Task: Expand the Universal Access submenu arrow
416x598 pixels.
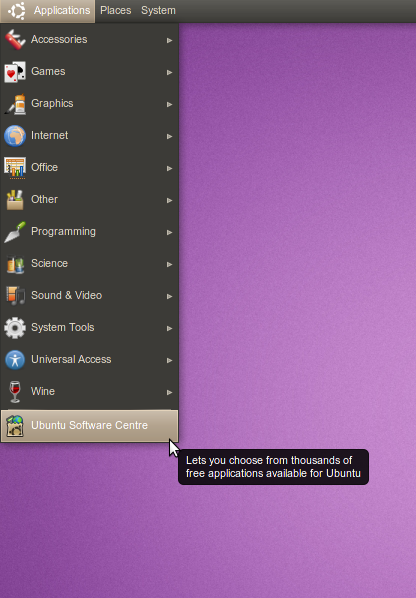Action: [170, 360]
